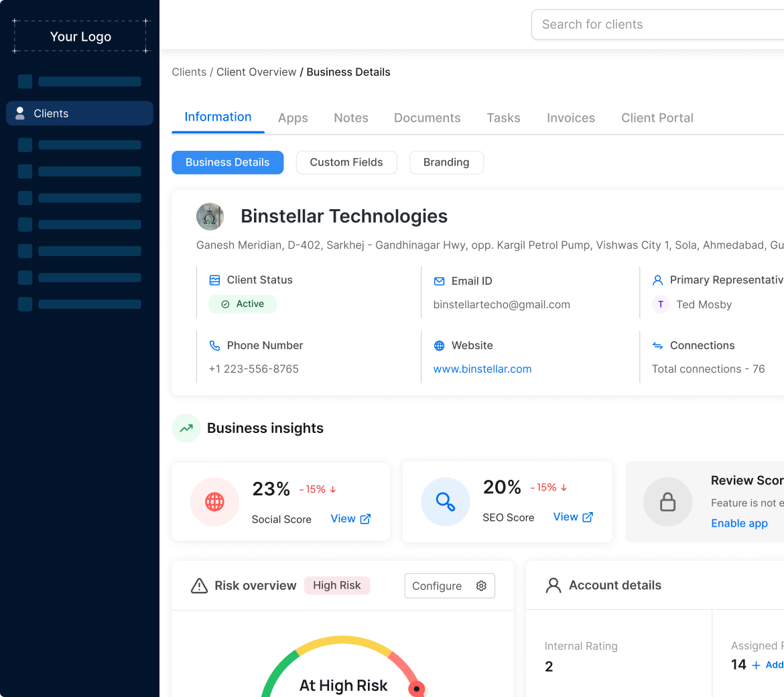Click the Configure button in Risk overview

pos(450,586)
